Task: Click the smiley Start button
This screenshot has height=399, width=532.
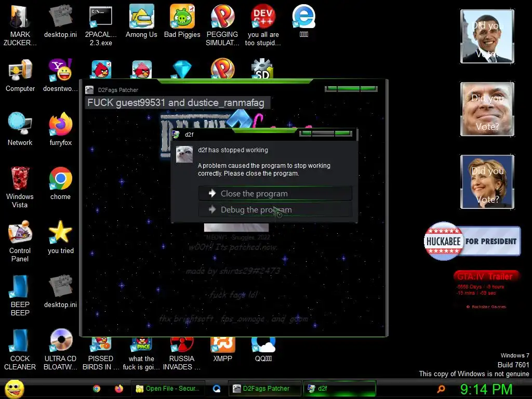Action: (x=14, y=389)
